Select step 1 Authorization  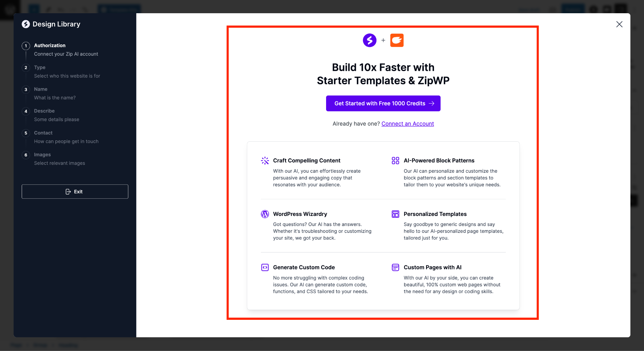(x=50, y=46)
